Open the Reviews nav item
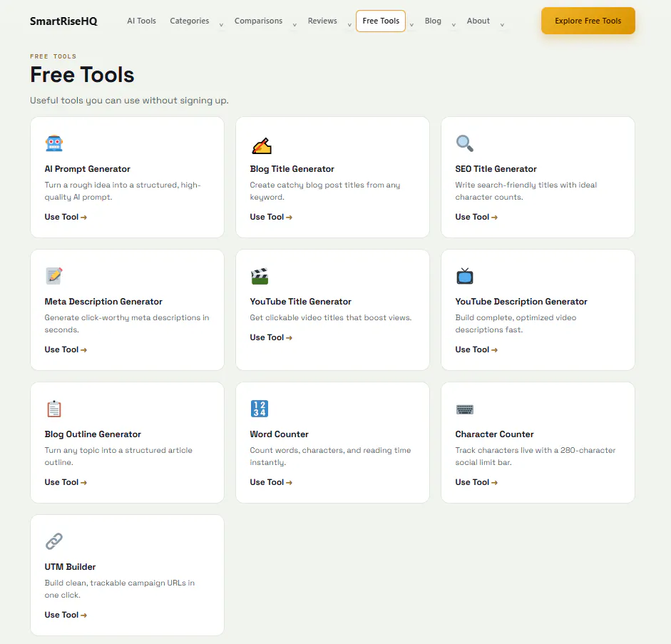This screenshot has height=644, width=671. (322, 21)
